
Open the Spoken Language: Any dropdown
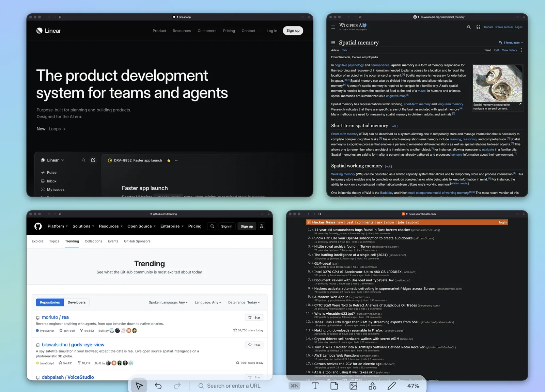pyautogui.click(x=168, y=302)
